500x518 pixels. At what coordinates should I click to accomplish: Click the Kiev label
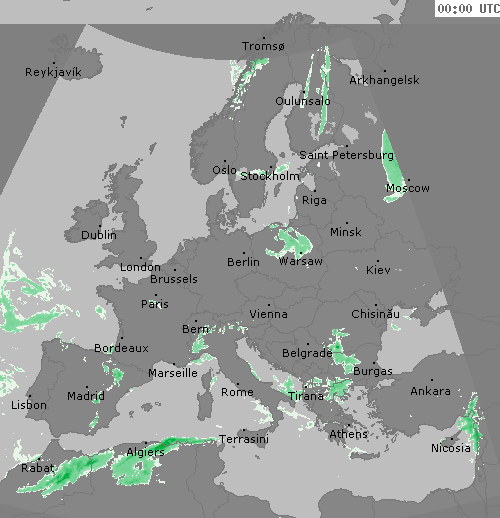pos(378,270)
